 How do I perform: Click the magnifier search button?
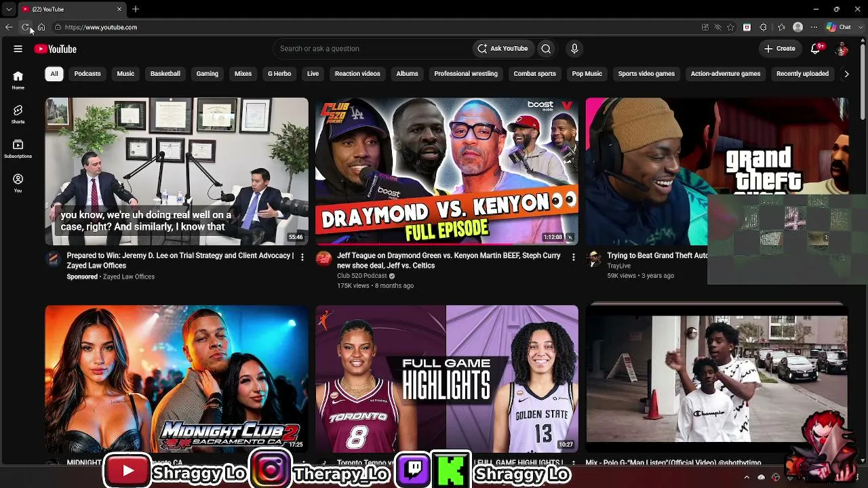pos(546,49)
